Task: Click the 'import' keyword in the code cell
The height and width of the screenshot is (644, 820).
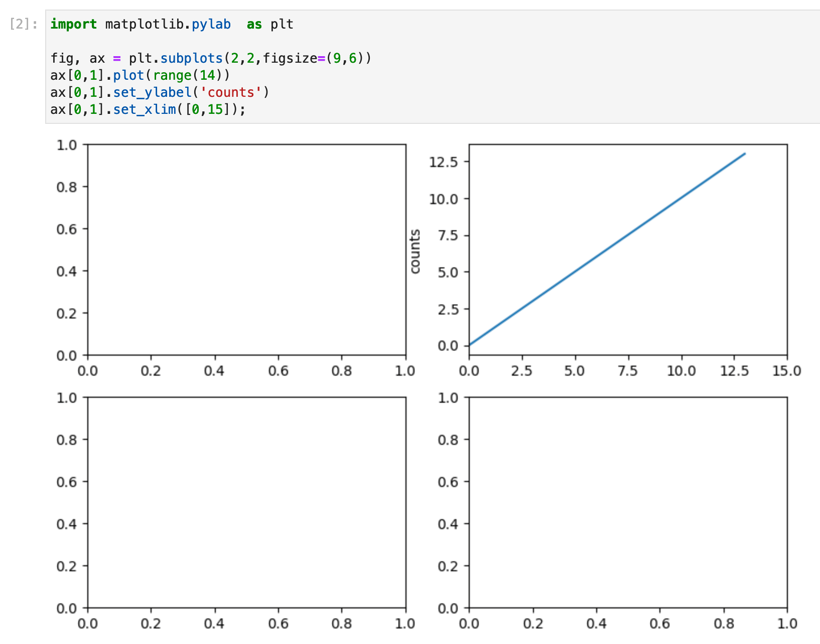Action: 74,24
